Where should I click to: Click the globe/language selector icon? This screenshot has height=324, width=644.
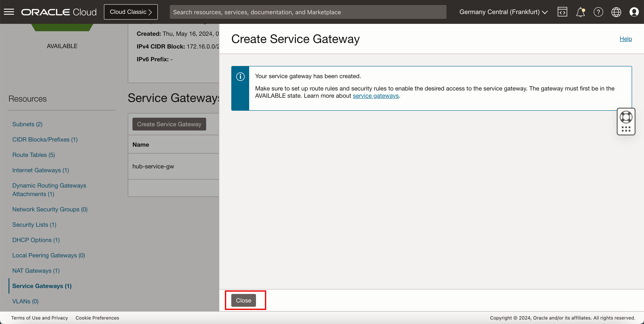616,12
